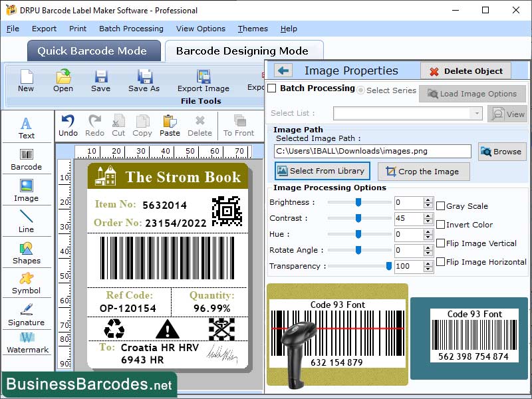Enable Batch Processing checkbox
Screen dimensions: 532x399
(x=272, y=88)
